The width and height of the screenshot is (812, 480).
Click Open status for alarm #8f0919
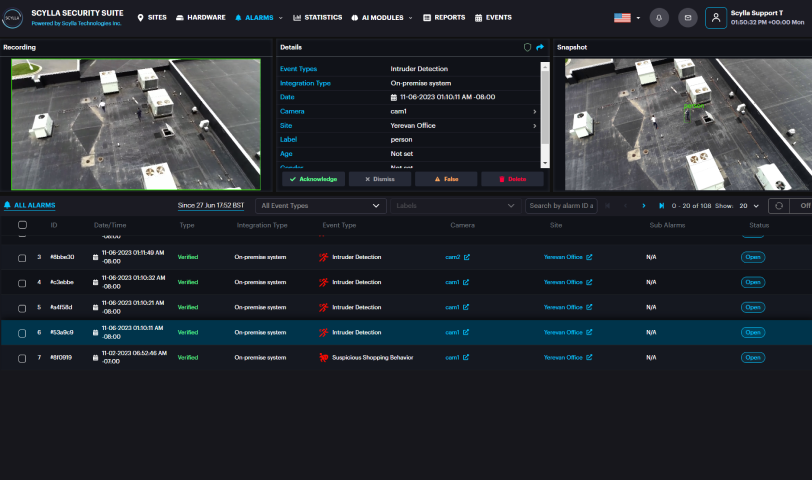(753, 358)
